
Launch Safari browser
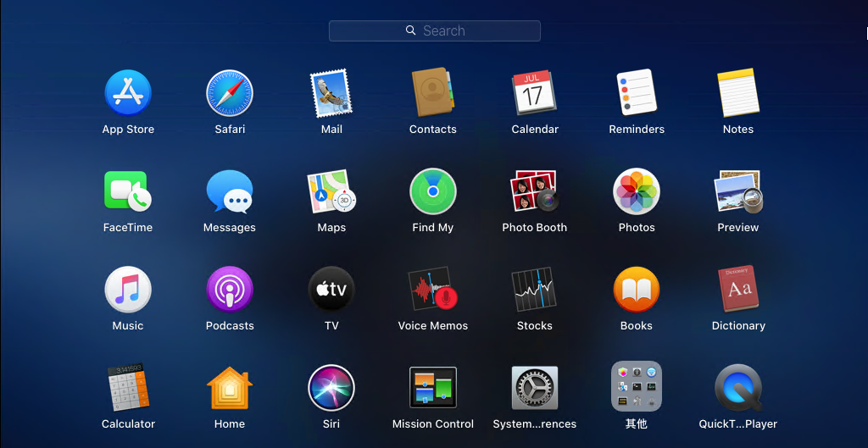(230, 93)
